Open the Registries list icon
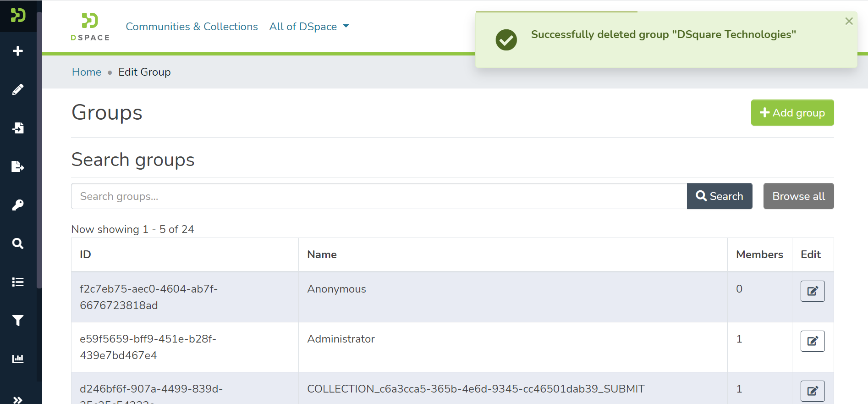Screen dimensions: 868x404 point(18,282)
